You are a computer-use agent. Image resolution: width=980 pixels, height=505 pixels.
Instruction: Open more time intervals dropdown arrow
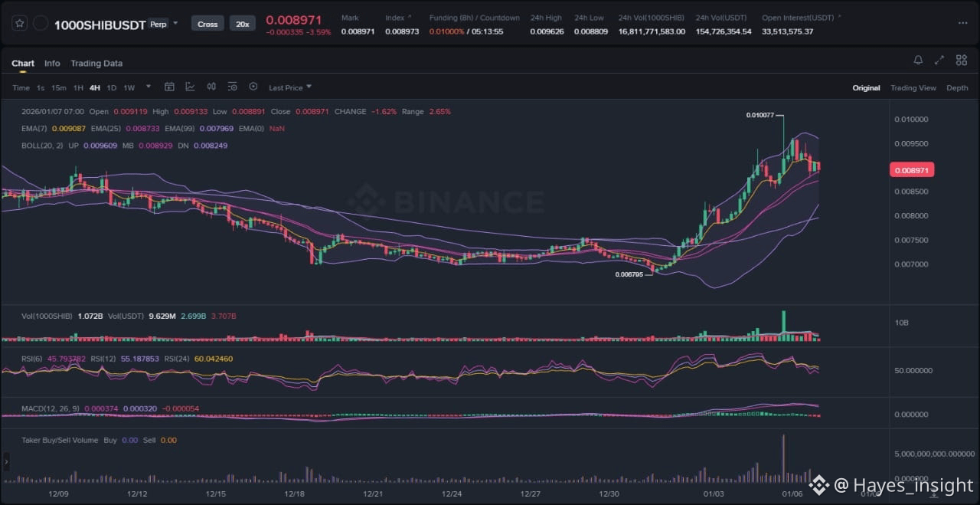[x=149, y=87]
